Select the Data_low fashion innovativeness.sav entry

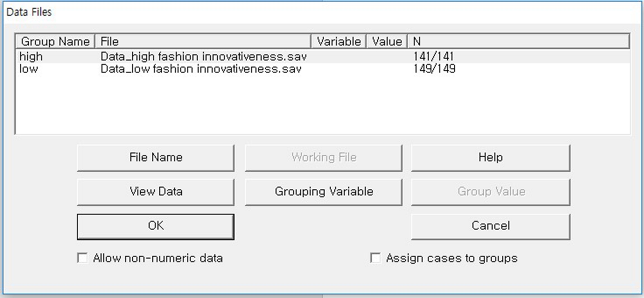201,69
